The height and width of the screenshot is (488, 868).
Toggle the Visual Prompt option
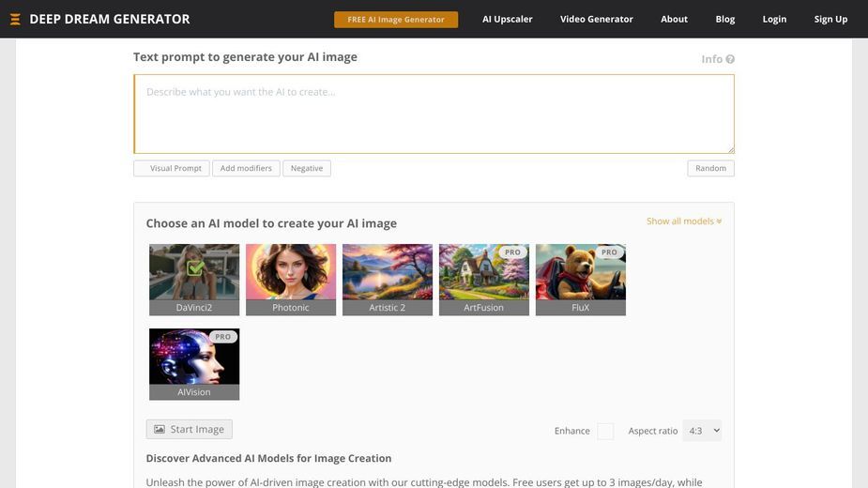pyautogui.click(x=172, y=168)
